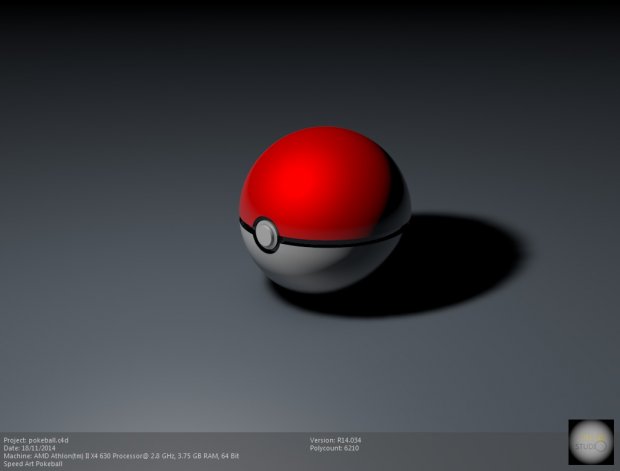Click the 'Date: 18/11/2014' line
This screenshot has width=620, height=471.
coord(32,449)
